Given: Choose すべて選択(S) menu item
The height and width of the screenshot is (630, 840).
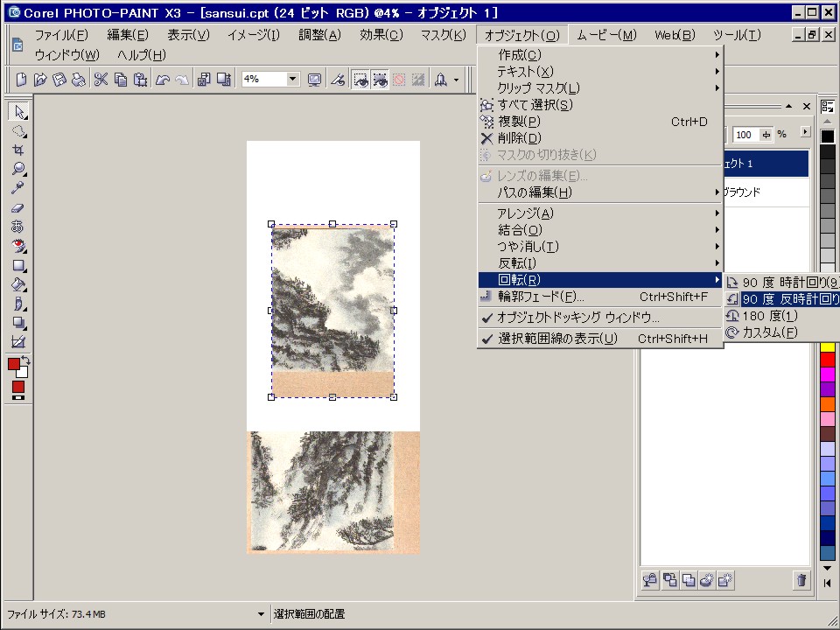Looking at the screenshot, I should (600, 105).
